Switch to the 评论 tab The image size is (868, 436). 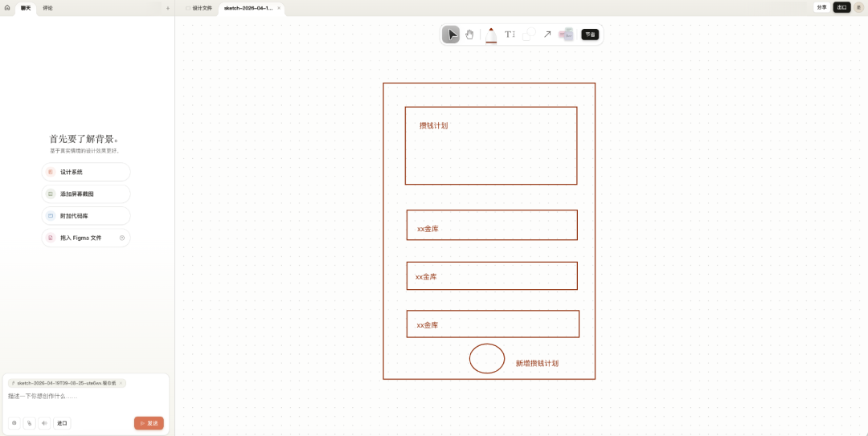coord(47,8)
